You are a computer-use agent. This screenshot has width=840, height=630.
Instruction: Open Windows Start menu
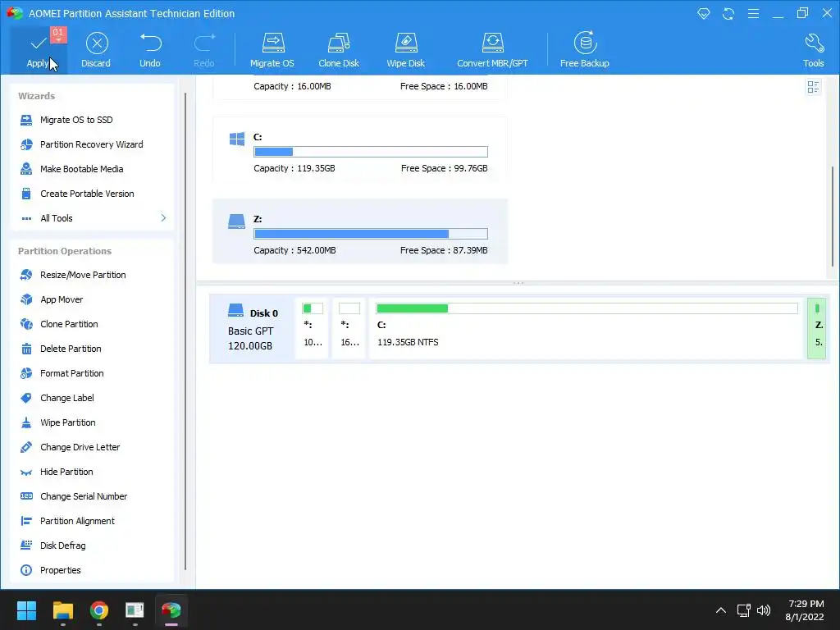point(26,610)
